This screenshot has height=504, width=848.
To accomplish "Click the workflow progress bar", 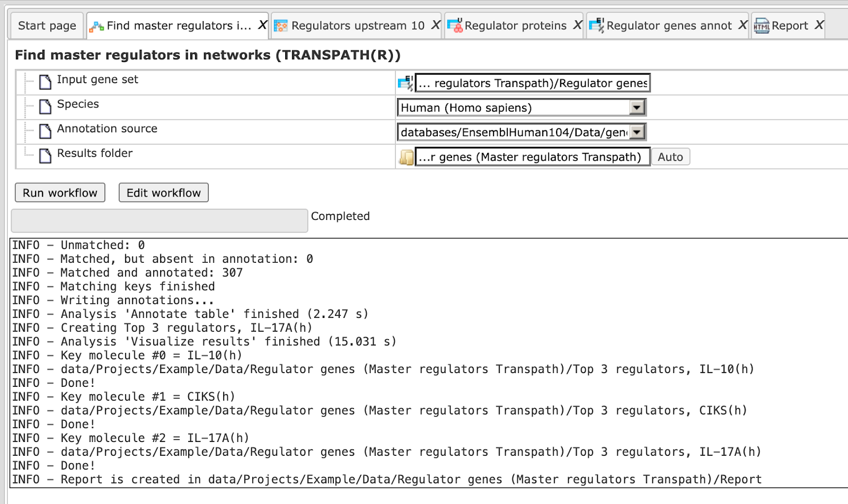I will [x=160, y=220].
